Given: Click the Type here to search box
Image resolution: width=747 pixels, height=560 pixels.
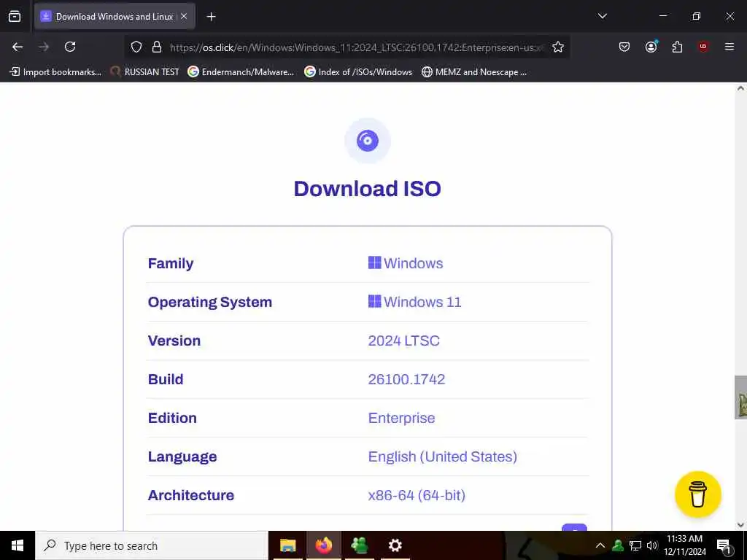Looking at the screenshot, I should click(152, 545).
